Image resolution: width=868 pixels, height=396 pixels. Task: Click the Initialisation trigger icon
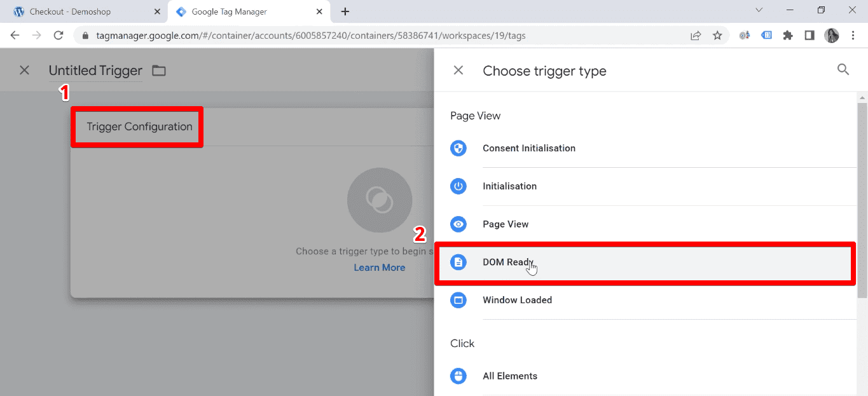(x=458, y=186)
